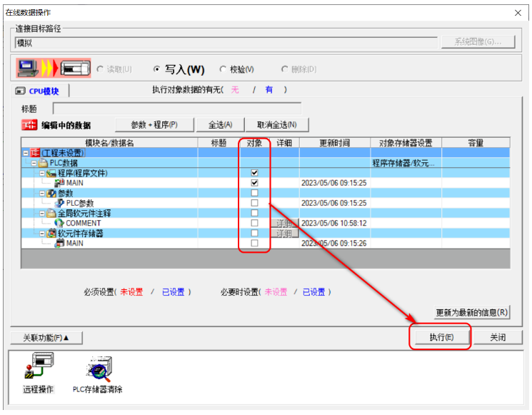Open the 远程操作 remote operation icon
The image size is (532, 415).
click(39, 366)
